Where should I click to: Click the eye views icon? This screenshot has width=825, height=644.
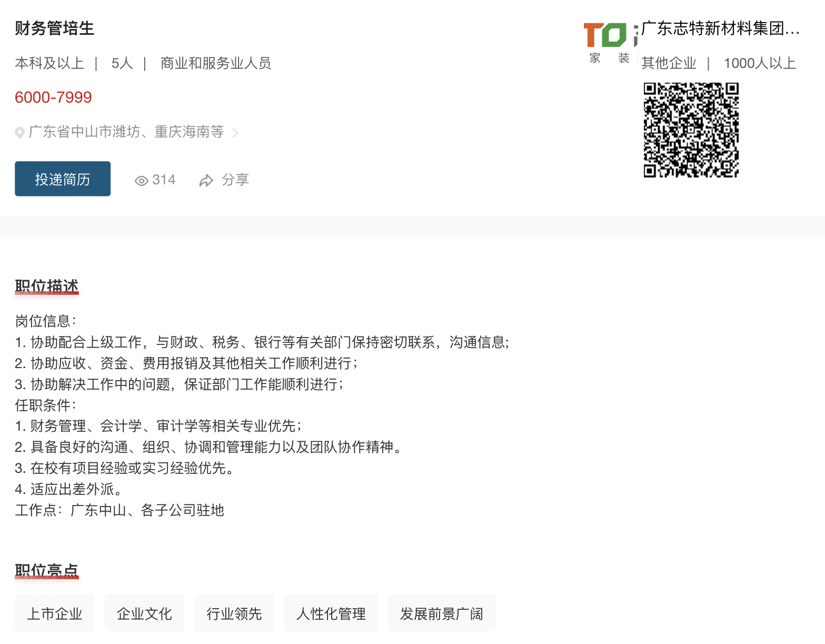(141, 181)
